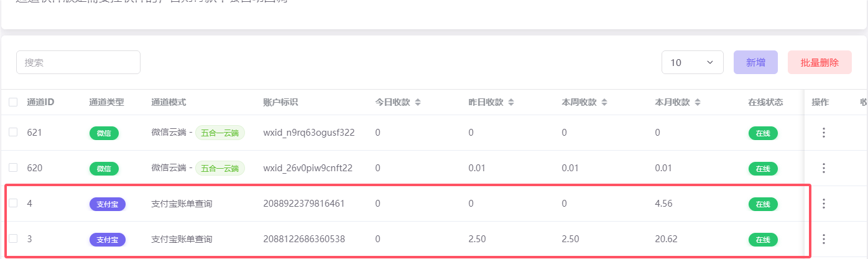This screenshot has width=868, height=259.
Task: Click the 通道ID column header
Action: [41, 102]
